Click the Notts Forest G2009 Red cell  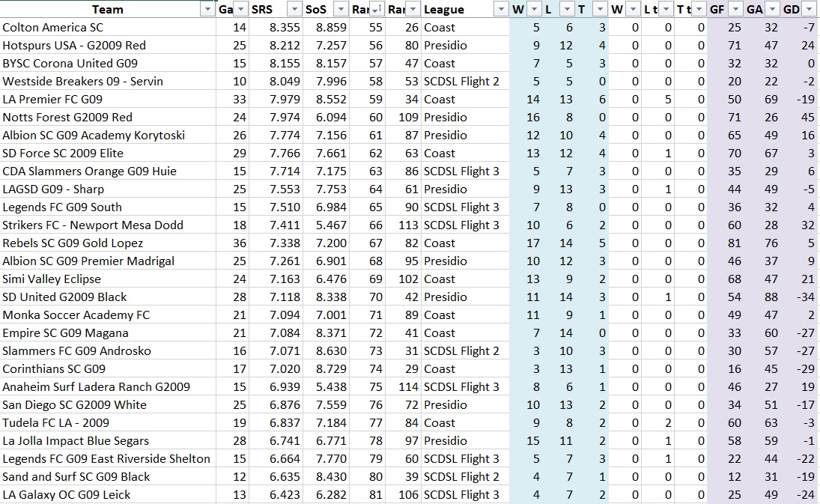point(67,117)
